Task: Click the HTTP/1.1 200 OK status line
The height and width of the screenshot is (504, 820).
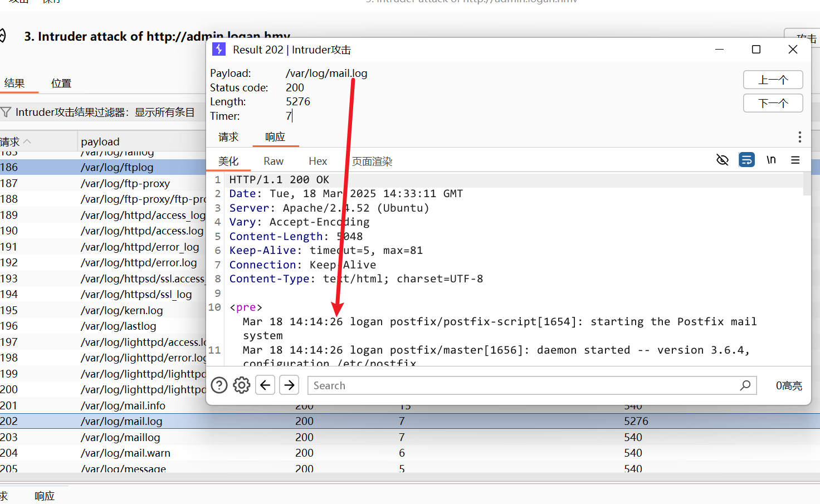Action: (x=279, y=179)
